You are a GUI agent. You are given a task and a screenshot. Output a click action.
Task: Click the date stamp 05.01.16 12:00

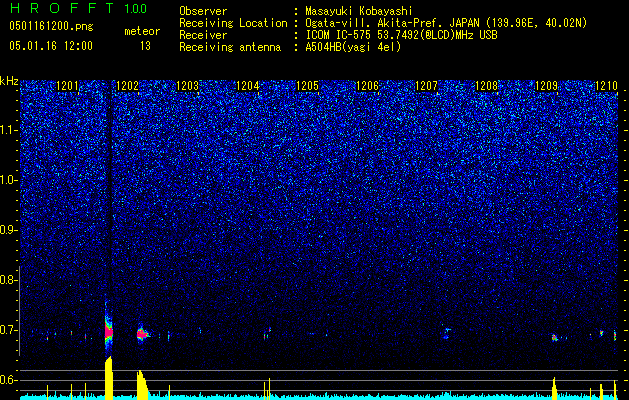coord(51,46)
